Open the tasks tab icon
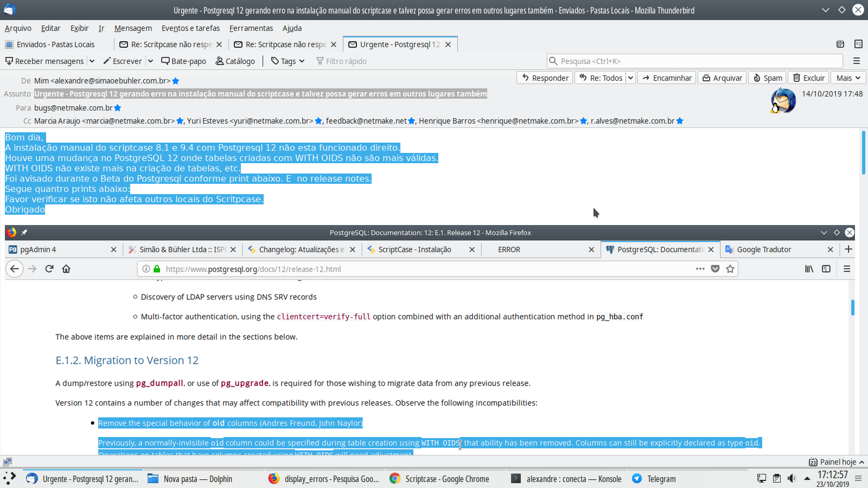Image resolution: width=868 pixels, height=488 pixels. click(858, 44)
